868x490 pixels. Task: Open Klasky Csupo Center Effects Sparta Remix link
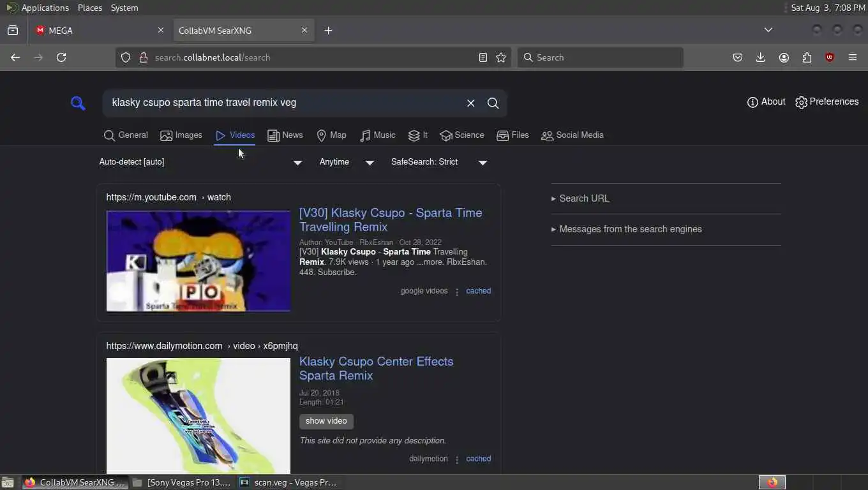[x=377, y=368]
